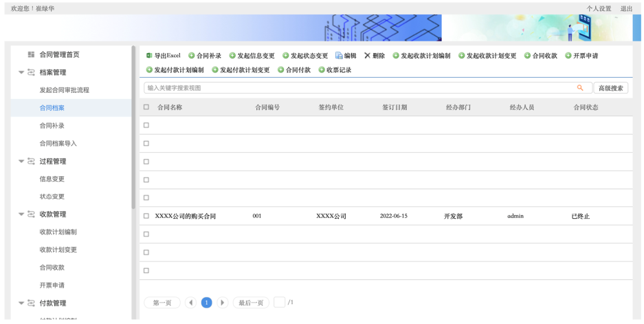The width and height of the screenshot is (644, 324).
Task: Click the search magnifier icon
Action: coord(580,88)
